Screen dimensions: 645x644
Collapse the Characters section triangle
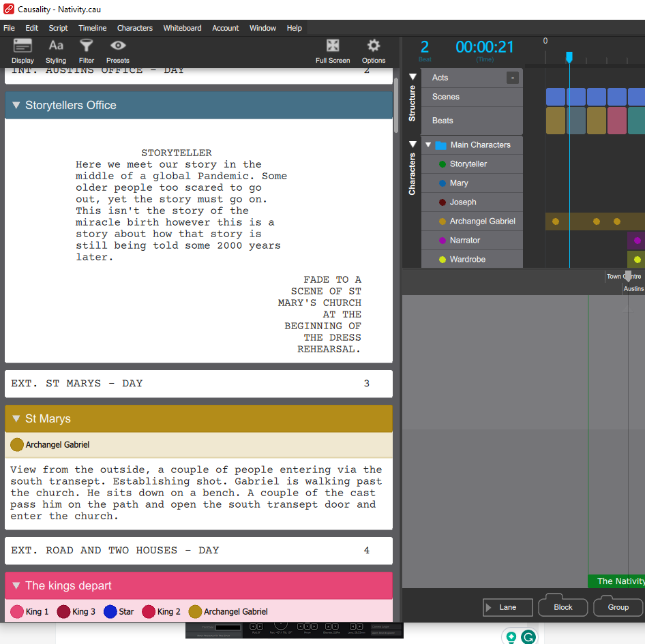pyautogui.click(x=412, y=144)
